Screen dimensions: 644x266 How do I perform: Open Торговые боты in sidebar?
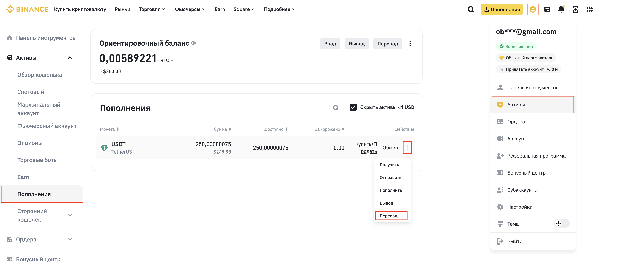(37, 160)
